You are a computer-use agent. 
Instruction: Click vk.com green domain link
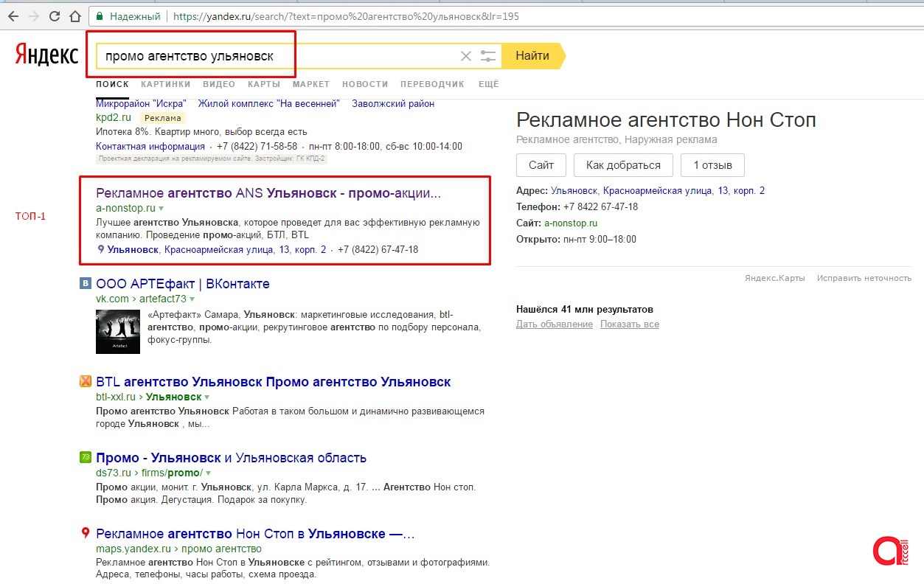point(112,299)
